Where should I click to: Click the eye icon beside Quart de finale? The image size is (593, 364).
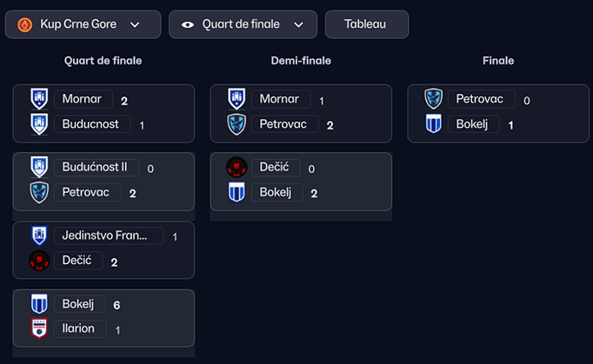tap(188, 24)
